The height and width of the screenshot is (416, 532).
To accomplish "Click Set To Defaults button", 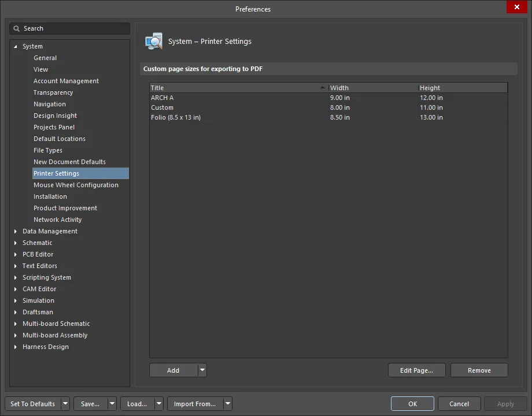I will point(33,404).
